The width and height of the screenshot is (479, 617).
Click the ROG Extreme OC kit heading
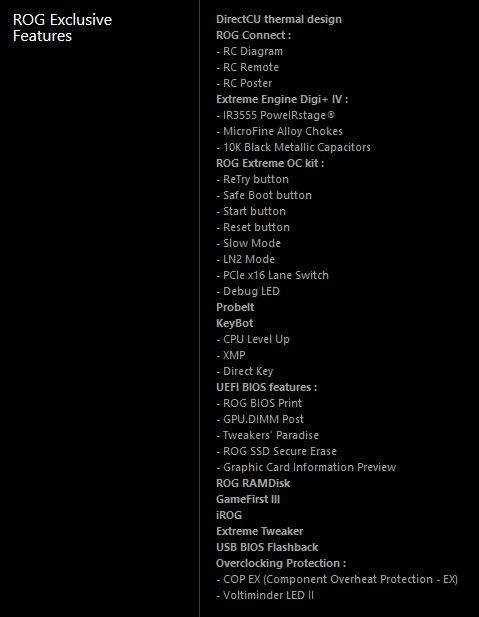click(x=270, y=163)
